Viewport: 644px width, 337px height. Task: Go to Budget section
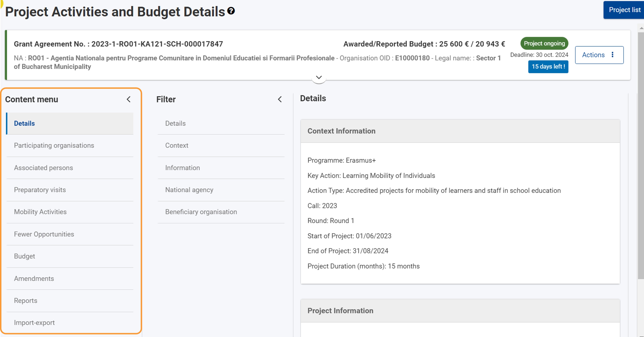[x=70, y=256]
